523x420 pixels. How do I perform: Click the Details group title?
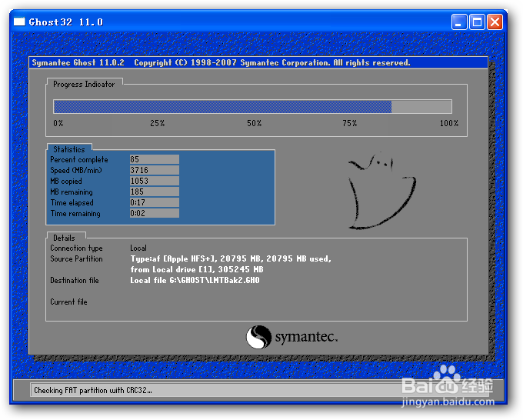[x=64, y=238]
